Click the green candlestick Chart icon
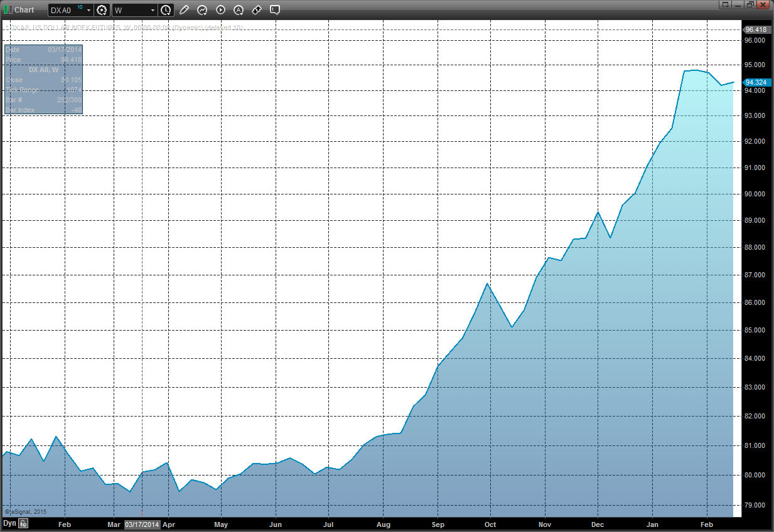 [x=8, y=10]
